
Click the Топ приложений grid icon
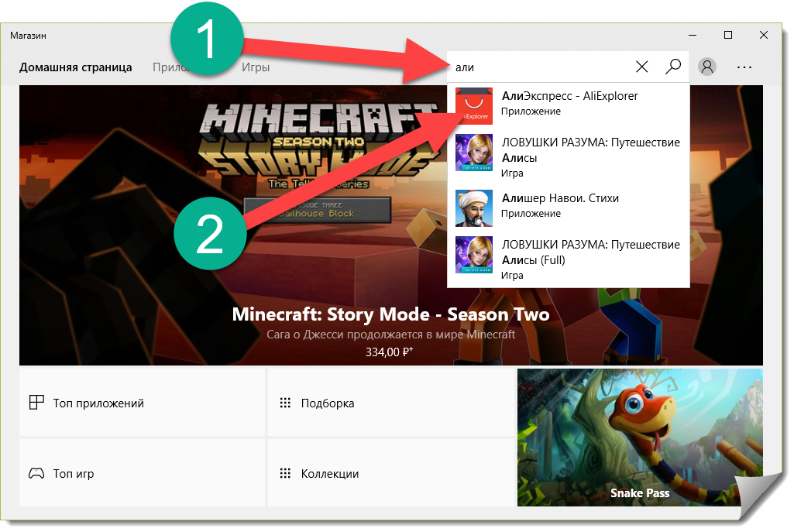[x=36, y=403]
